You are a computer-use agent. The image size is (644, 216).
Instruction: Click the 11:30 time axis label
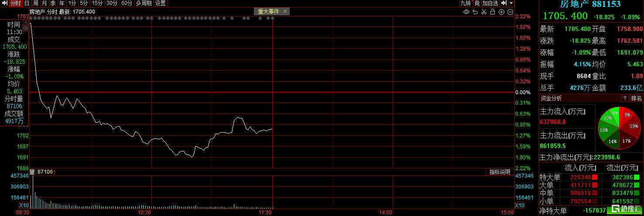[265, 213]
